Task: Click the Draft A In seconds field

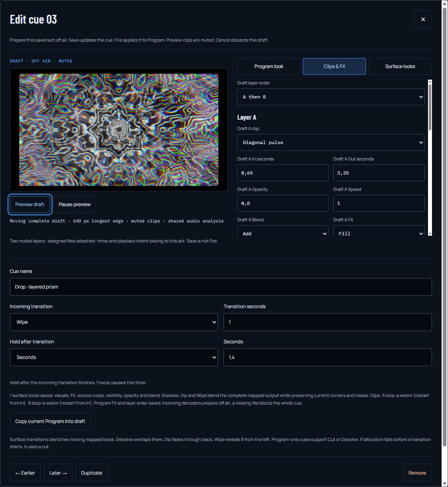Action: tap(283, 173)
